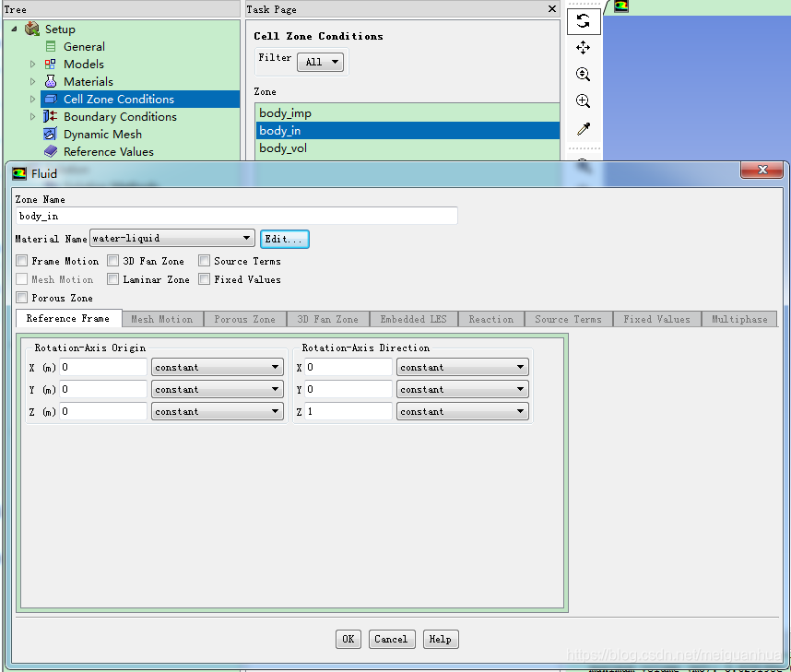
Task: Check the Source Terms checkbox
Action: tap(205, 262)
